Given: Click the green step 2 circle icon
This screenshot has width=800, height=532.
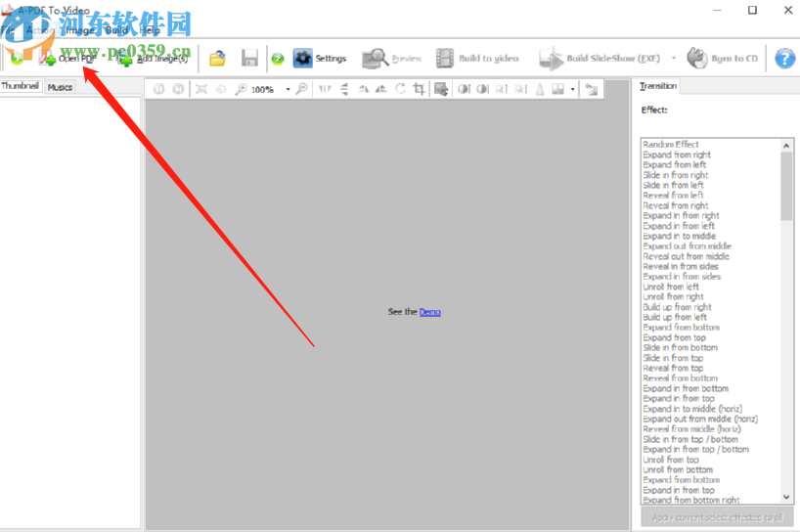Looking at the screenshot, I should [x=278, y=59].
